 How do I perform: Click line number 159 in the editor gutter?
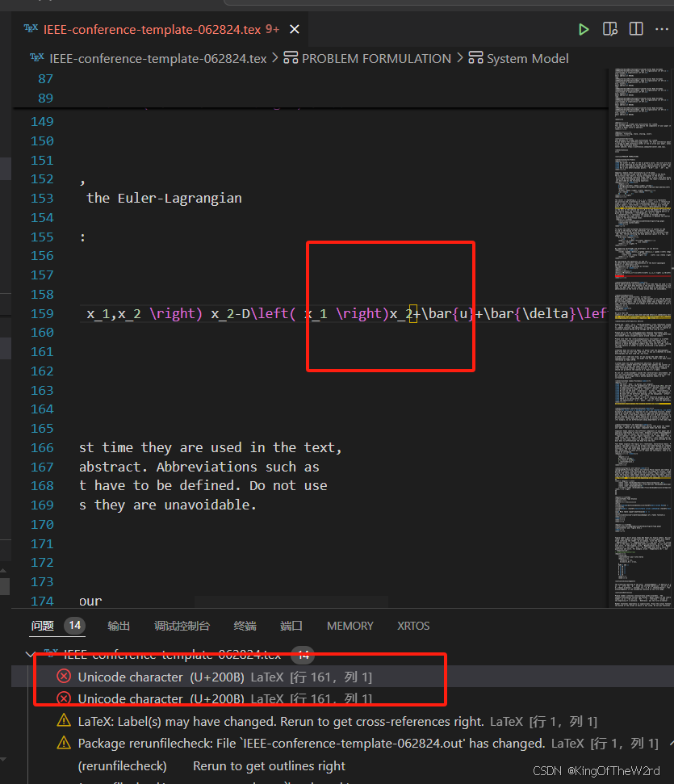pyautogui.click(x=44, y=313)
